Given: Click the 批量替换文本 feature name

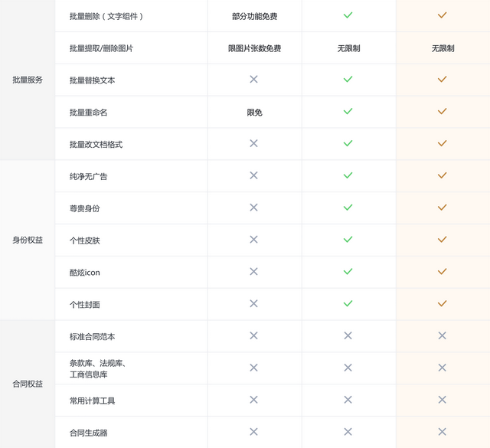Looking at the screenshot, I should coord(92,80).
